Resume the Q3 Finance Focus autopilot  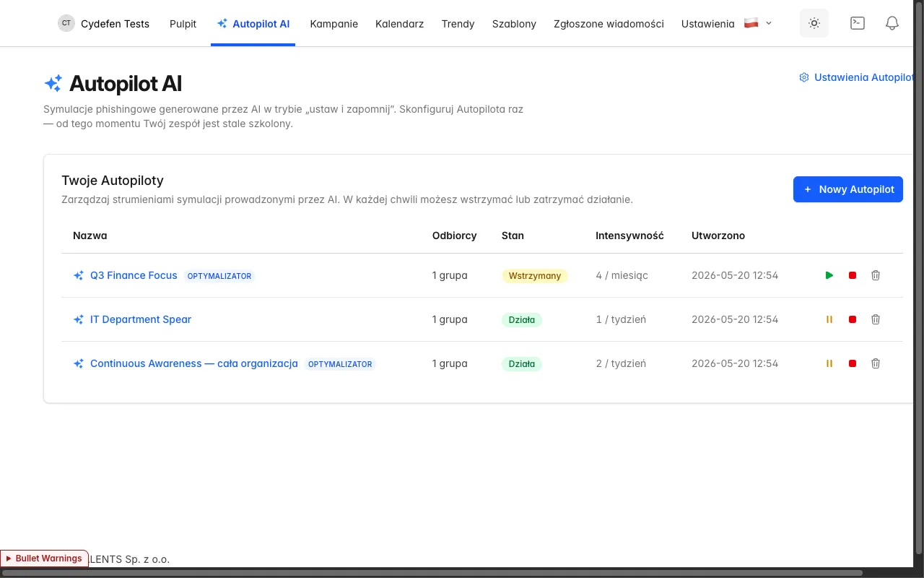point(829,275)
